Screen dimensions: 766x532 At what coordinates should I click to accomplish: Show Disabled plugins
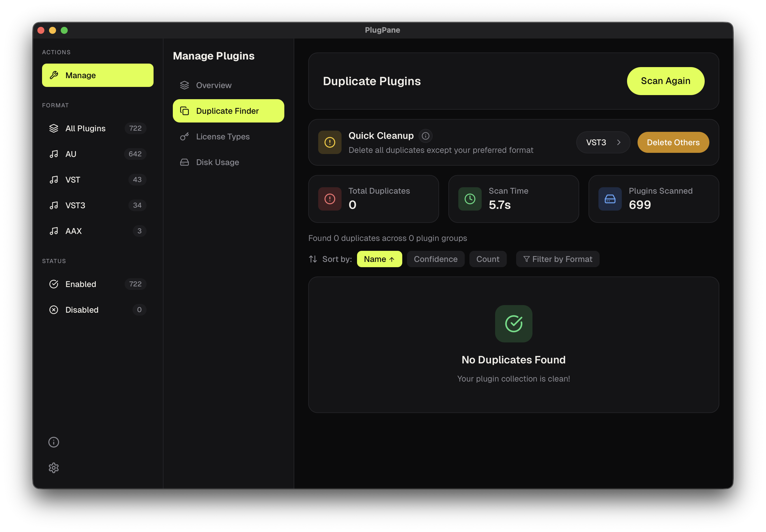[x=98, y=310]
